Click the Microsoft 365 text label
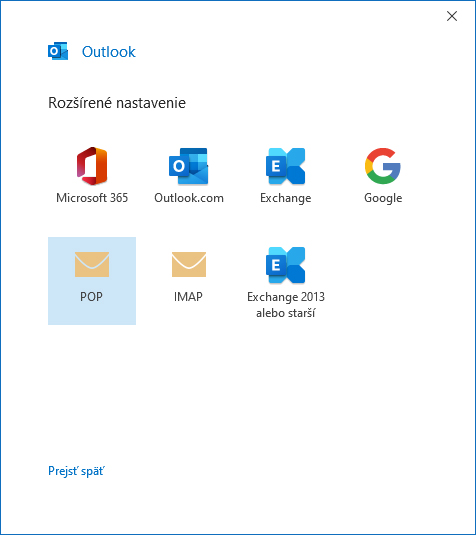 [92, 198]
